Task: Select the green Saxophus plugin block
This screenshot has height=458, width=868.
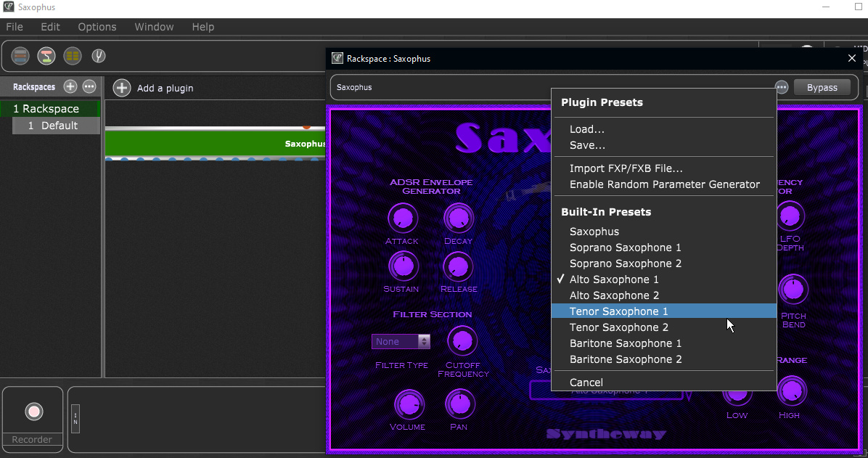Action: (216, 144)
